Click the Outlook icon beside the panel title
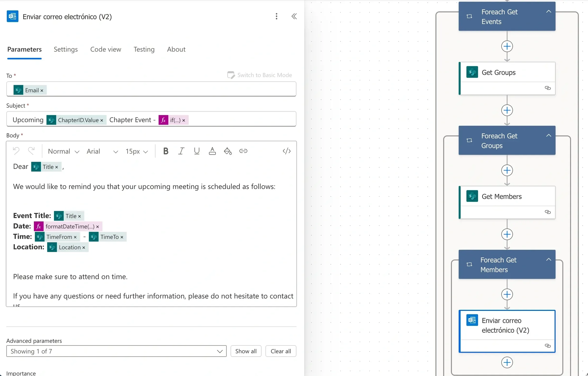 12,16
